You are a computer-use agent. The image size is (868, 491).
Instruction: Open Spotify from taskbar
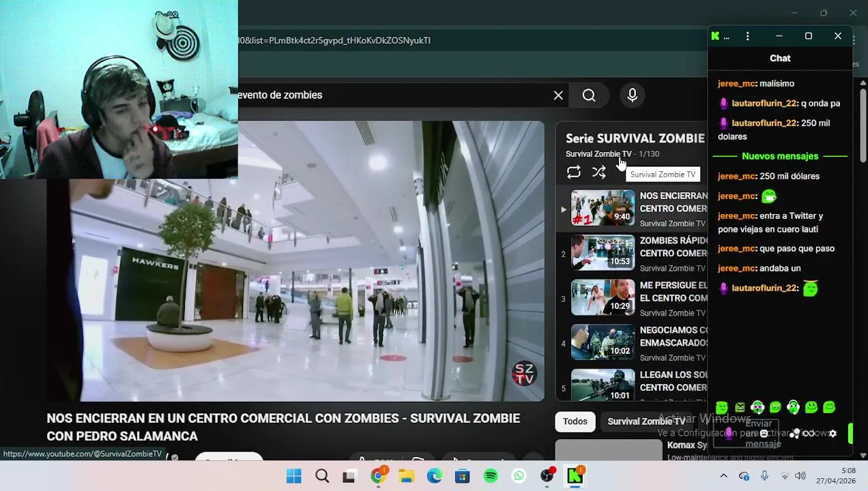click(x=491, y=476)
